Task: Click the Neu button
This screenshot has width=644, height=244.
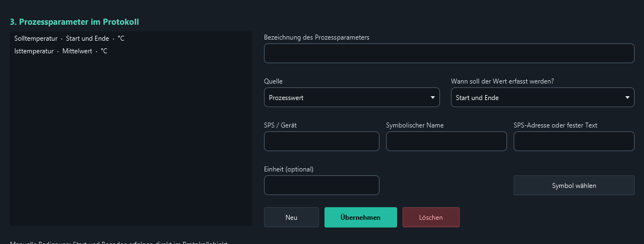Action: (291, 217)
